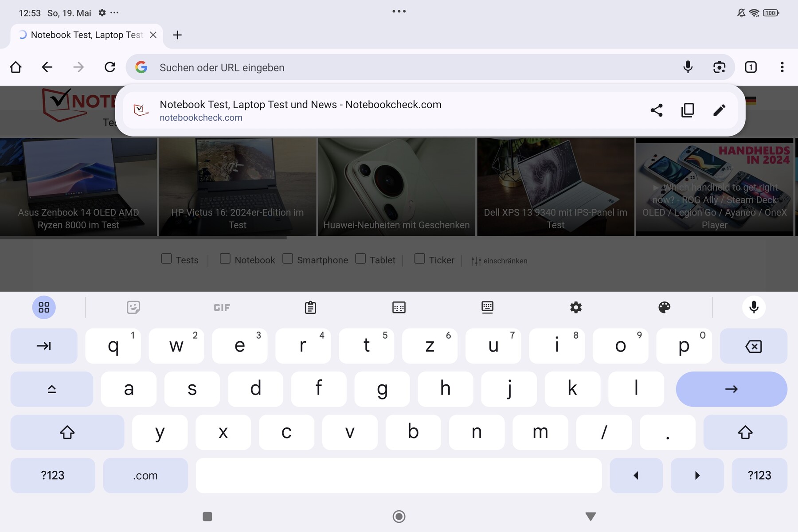
Task: Tick the Smartphone checkbox
Action: point(288,258)
